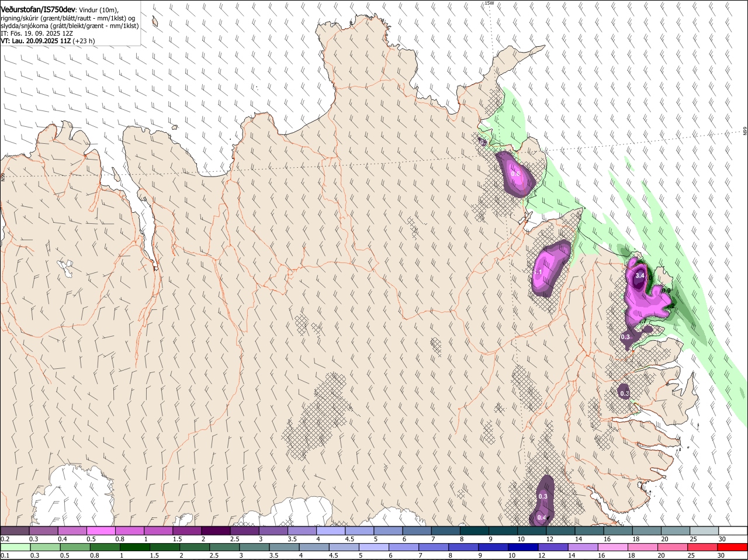Screen dimensions: 748x560
Task: Click the 3.4 precipitation value on the map
Action: pyautogui.click(x=639, y=275)
